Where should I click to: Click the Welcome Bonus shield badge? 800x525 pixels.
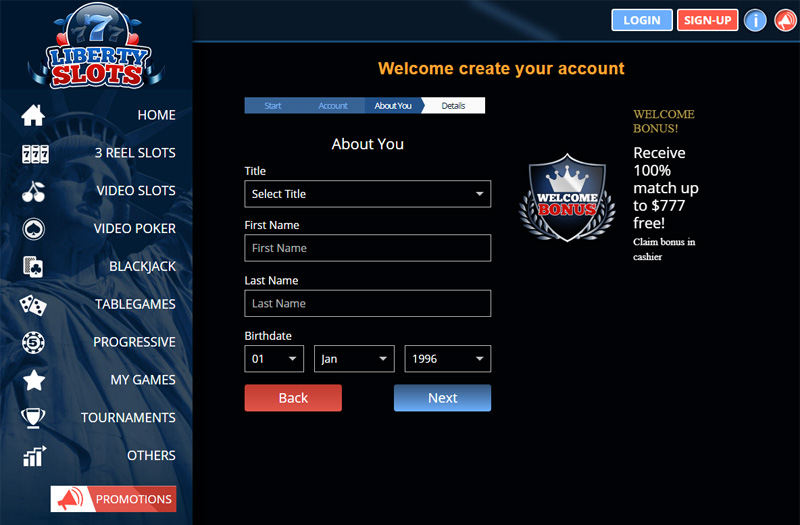pyautogui.click(x=567, y=198)
